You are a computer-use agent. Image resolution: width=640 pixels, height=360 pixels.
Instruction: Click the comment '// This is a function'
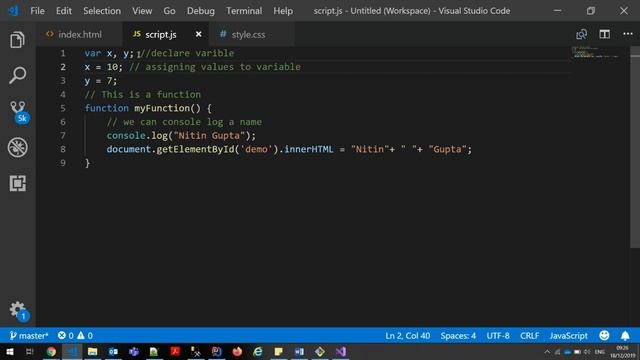point(143,95)
